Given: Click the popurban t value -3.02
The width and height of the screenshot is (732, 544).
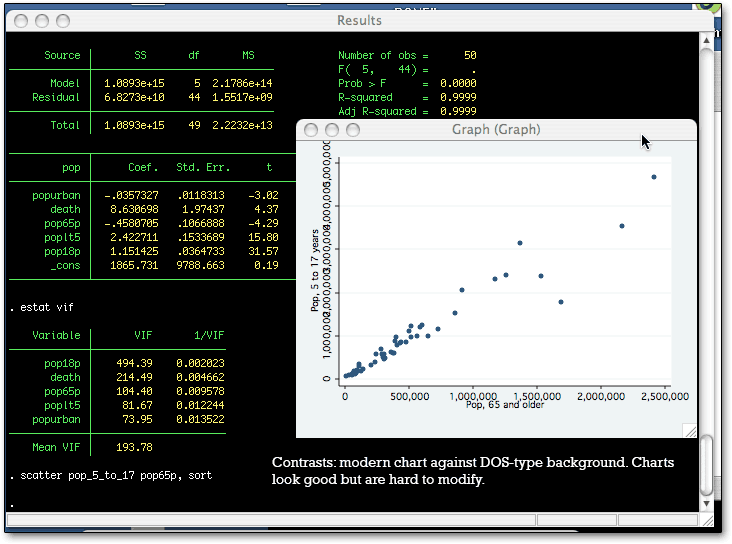Looking at the screenshot, I should click(x=263, y=195).
